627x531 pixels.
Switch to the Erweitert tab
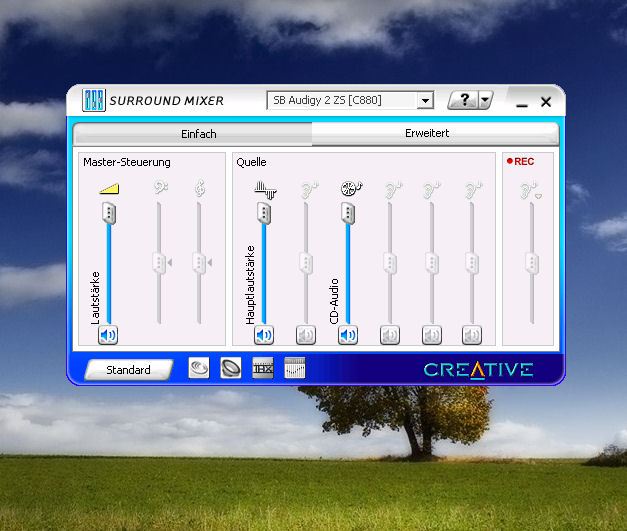pyautogui.click(x=435, y=134)
